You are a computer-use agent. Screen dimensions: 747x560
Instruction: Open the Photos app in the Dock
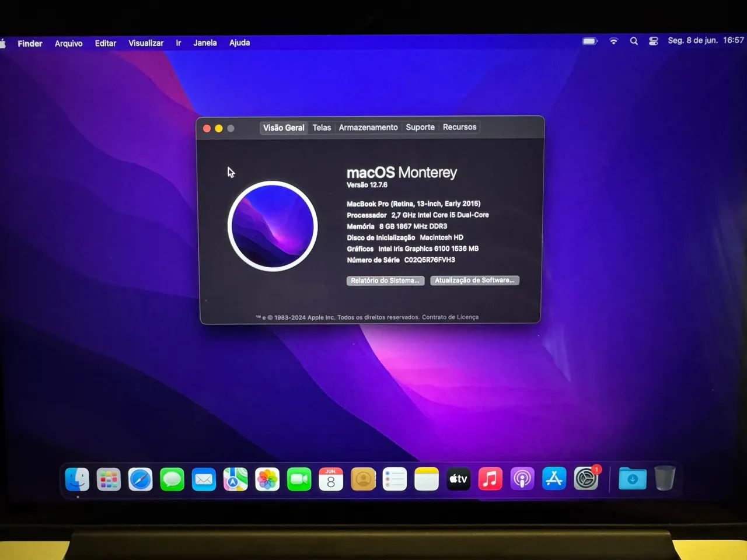pos(267,480)
